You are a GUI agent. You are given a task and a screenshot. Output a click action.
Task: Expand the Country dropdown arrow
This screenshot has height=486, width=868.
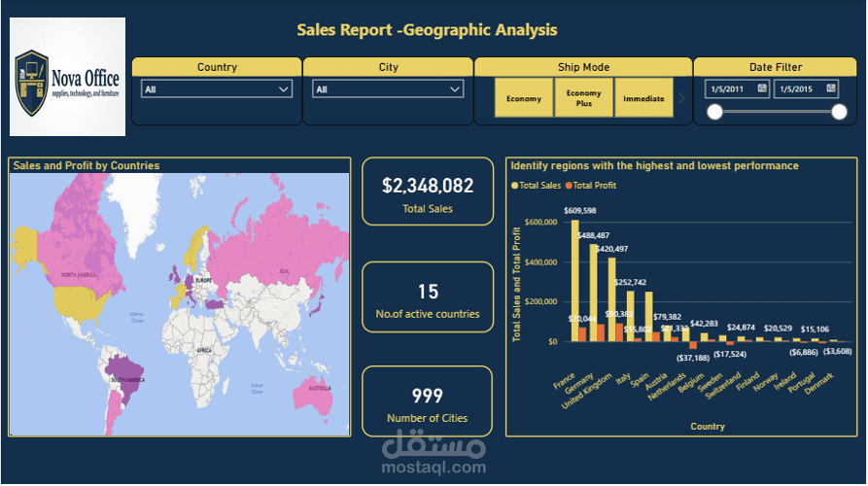click(x=284, y=89)
